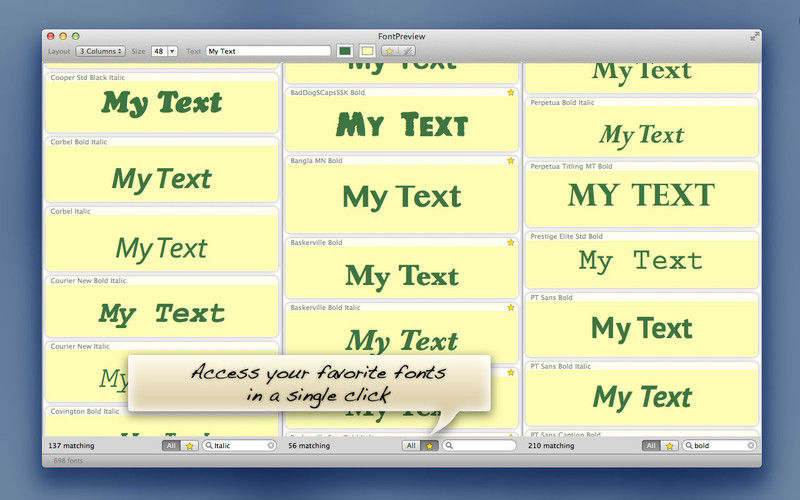The height and width of the screenshot is (500, 800).
Task: Show favorites only in the 210 matching column
Action: pyautogui.click(x=669, y=446)
